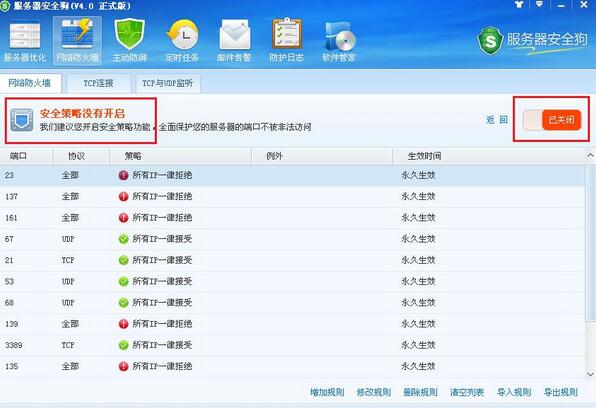Open the title bar dropdown menu arrow
Image resolution: width=596 pixels, height=408 pixels.
coord(539,4)
